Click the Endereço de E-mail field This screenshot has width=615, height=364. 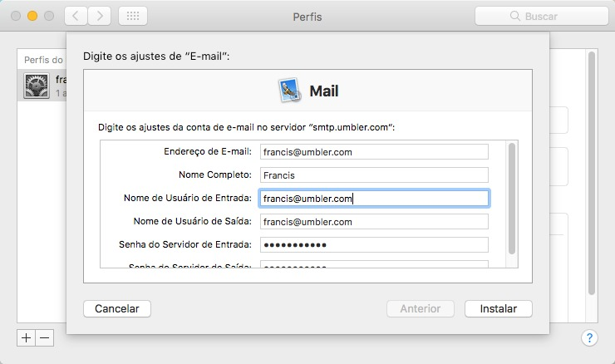pos(372,152)
